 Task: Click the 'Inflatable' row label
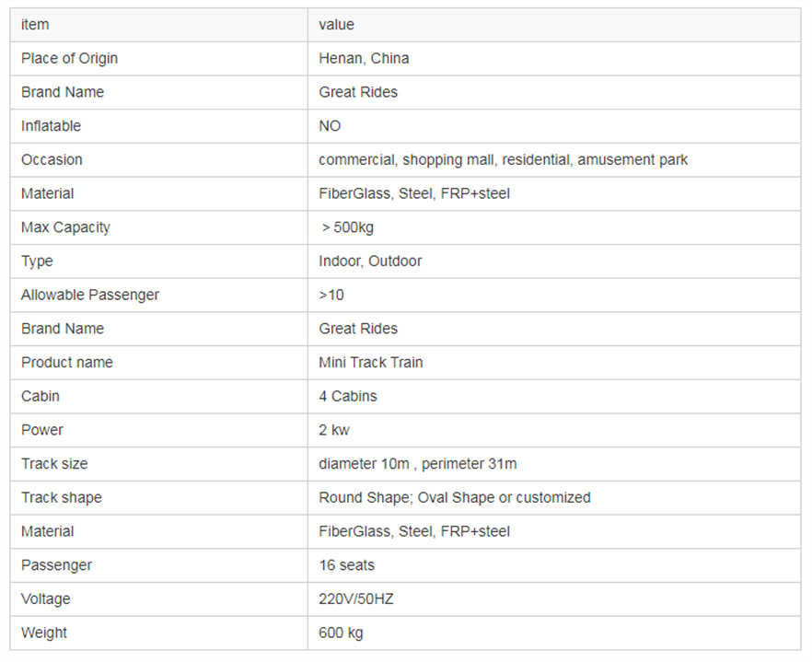pyautogui.click(x=51, y=126)
